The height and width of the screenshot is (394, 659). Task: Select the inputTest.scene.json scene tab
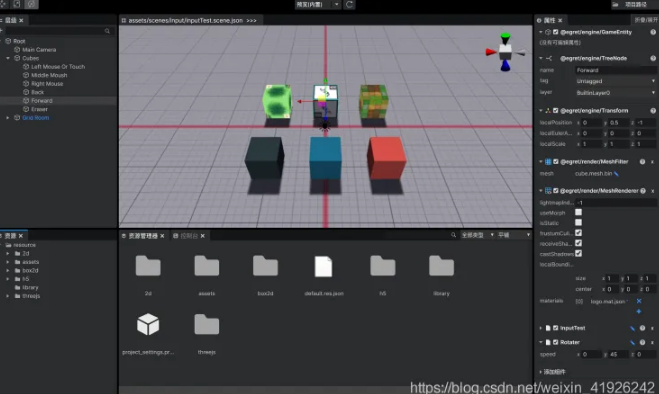point(189,20)
